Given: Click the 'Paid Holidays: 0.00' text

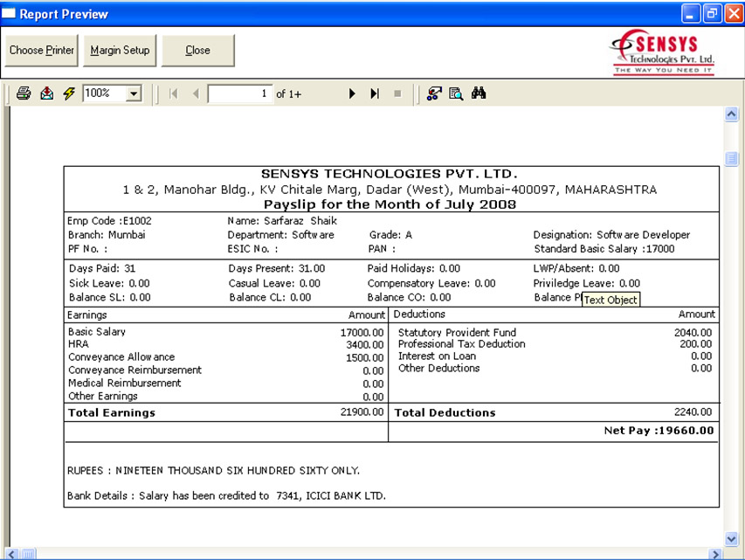Looking at the screenshot, I should point(413,268).
